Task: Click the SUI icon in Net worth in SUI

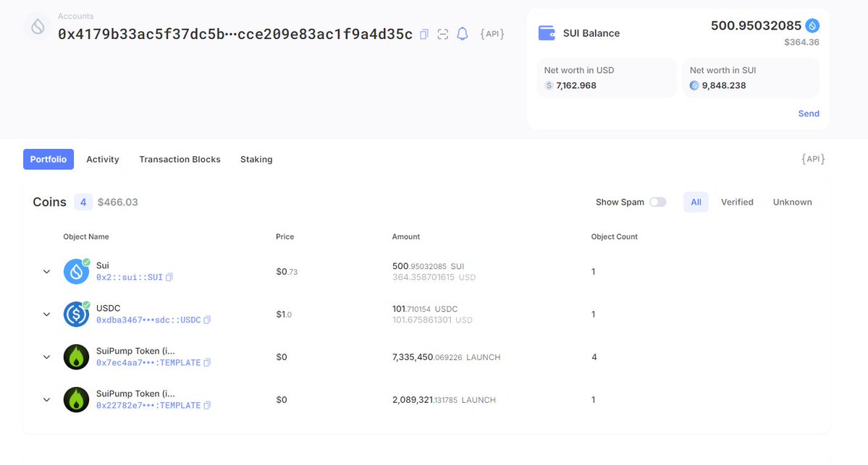Action: (x=694, y=85)
